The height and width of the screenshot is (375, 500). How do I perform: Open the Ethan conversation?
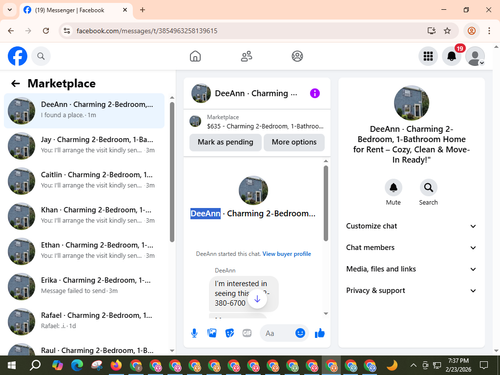click(x=84, y=251)
